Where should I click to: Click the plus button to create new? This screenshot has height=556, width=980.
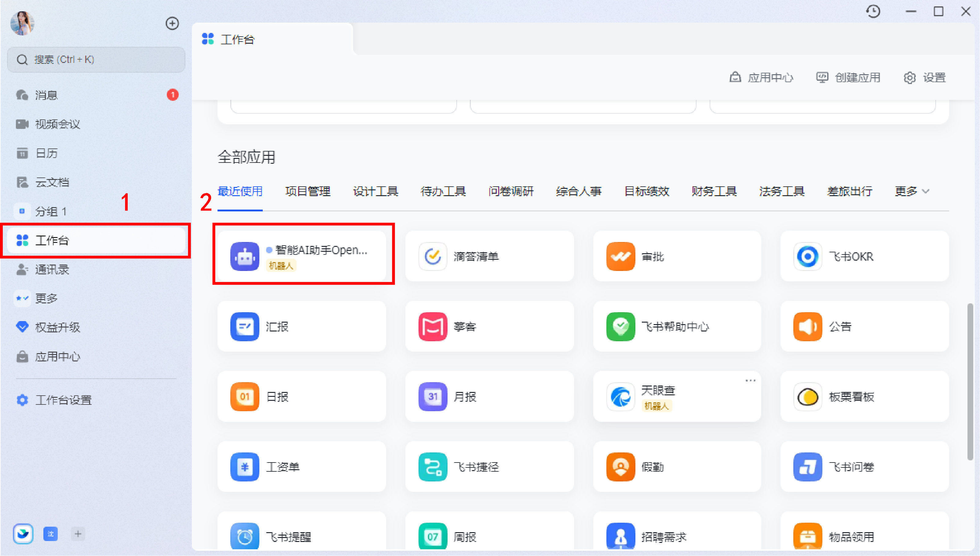pyautogui.click(x=172, y=23)
